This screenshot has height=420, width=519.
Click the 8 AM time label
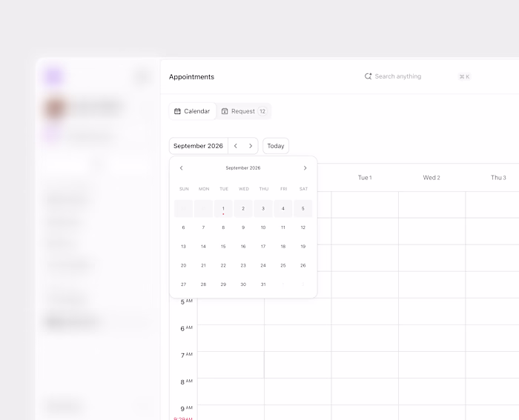tap(186, 381)
